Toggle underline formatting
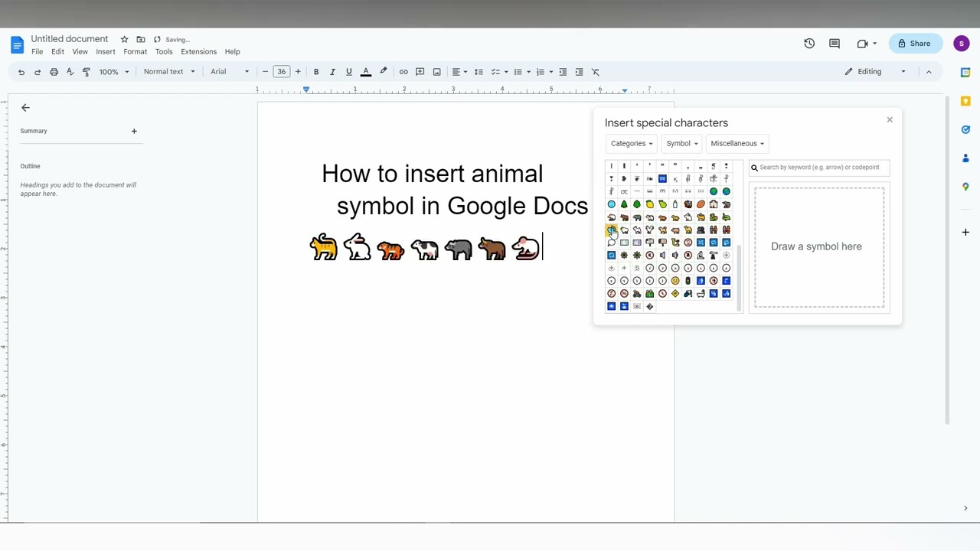 348,72
